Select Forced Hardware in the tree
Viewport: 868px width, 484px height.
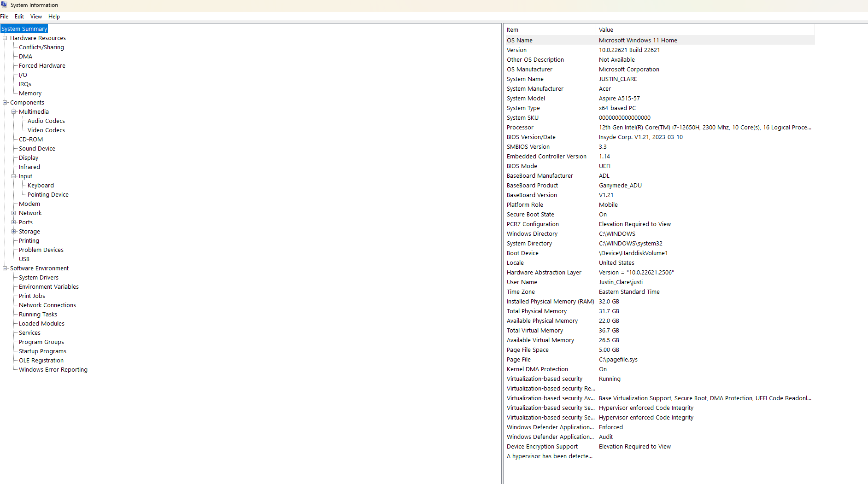[x=42, y=66]
